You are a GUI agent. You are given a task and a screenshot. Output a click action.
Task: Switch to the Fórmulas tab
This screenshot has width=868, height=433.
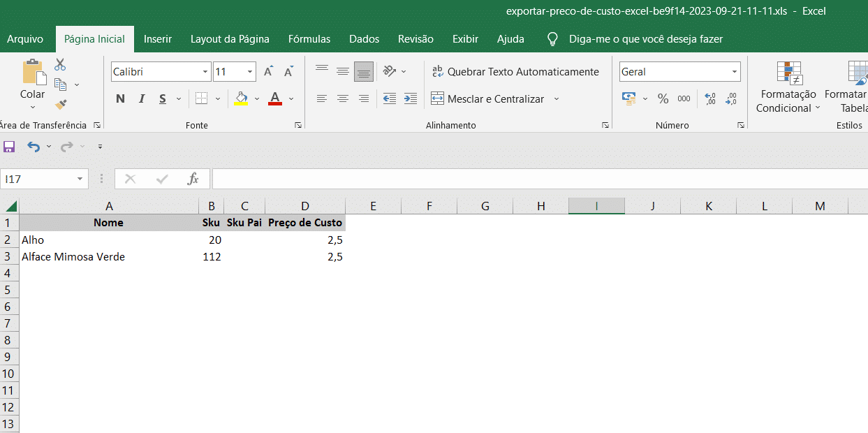[x=309, y=39]
